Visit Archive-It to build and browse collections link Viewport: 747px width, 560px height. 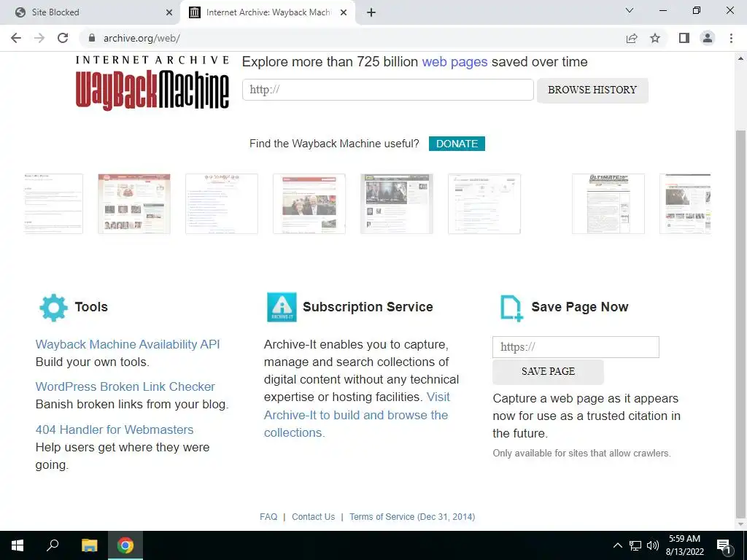coord(356,415)
